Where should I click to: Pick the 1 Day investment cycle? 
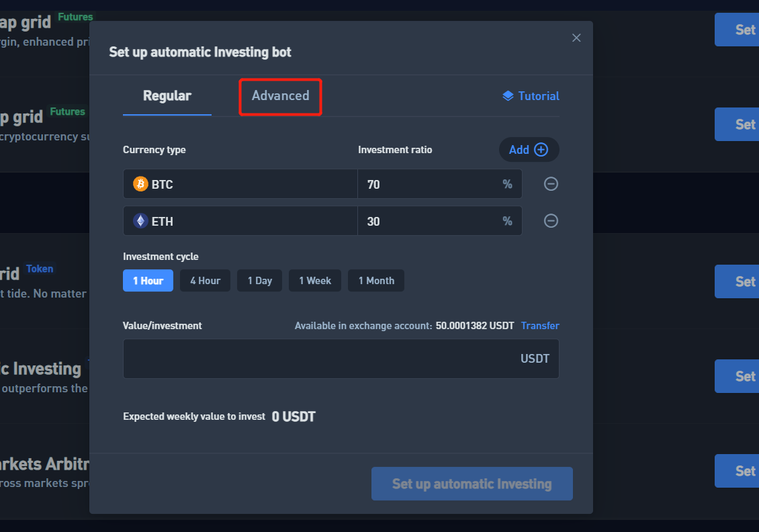259,281
